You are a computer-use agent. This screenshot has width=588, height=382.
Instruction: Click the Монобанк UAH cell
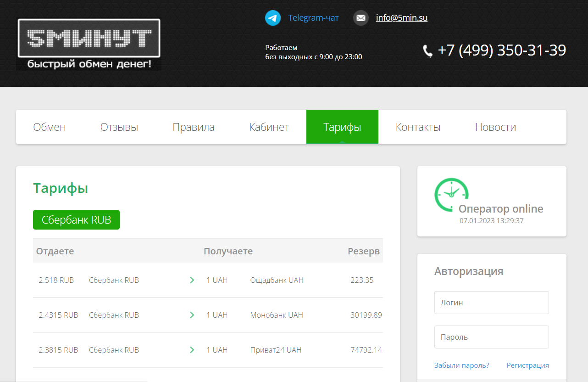(x=277, y=315)
